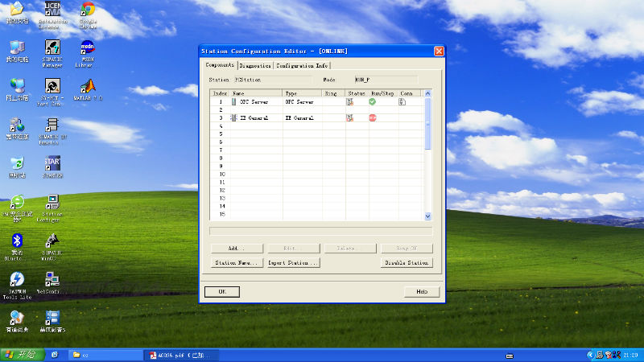
Task: Select the My Computer desktop icon
Action: [17, 51]
